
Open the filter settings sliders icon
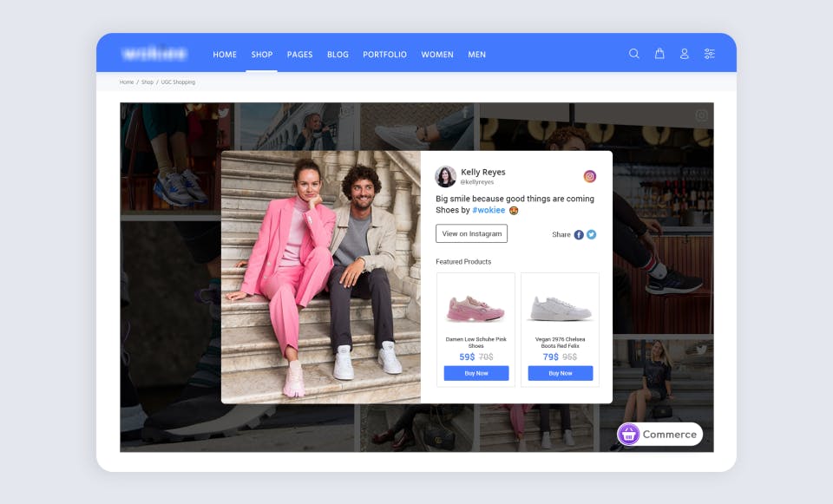(709, 54)
